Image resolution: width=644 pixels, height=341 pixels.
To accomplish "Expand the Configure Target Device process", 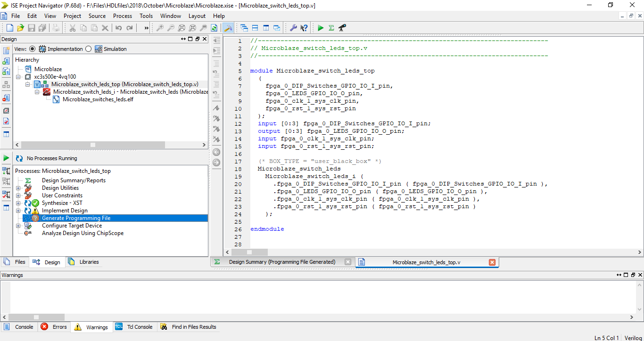I will [18, 226].
